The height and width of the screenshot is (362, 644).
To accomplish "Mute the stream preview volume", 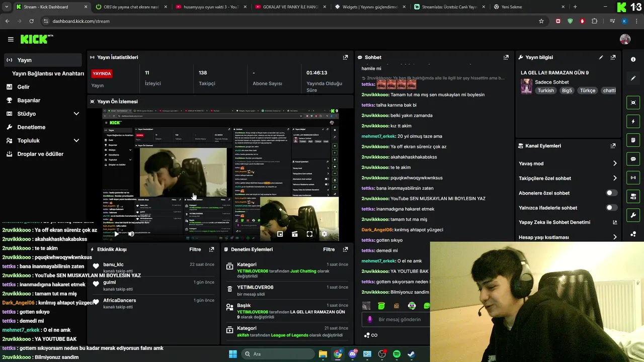I will (131, 234).
